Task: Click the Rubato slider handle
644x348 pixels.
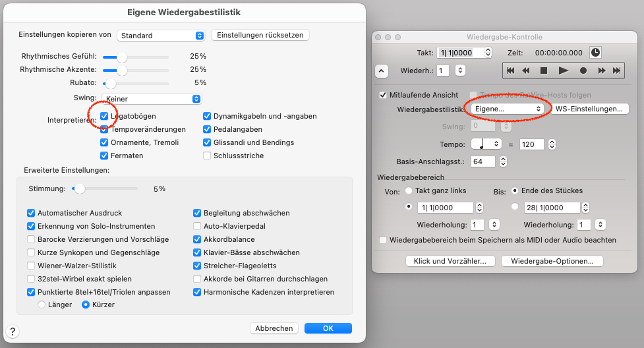Action: click(111, 84)
